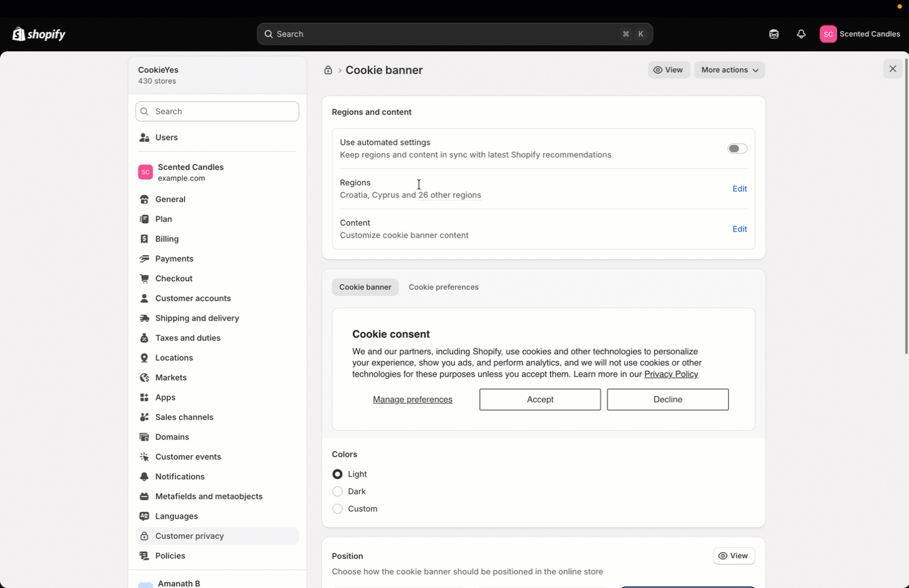Open Billing settings icon
The image size is (909, 588).
tap(144, 239)
